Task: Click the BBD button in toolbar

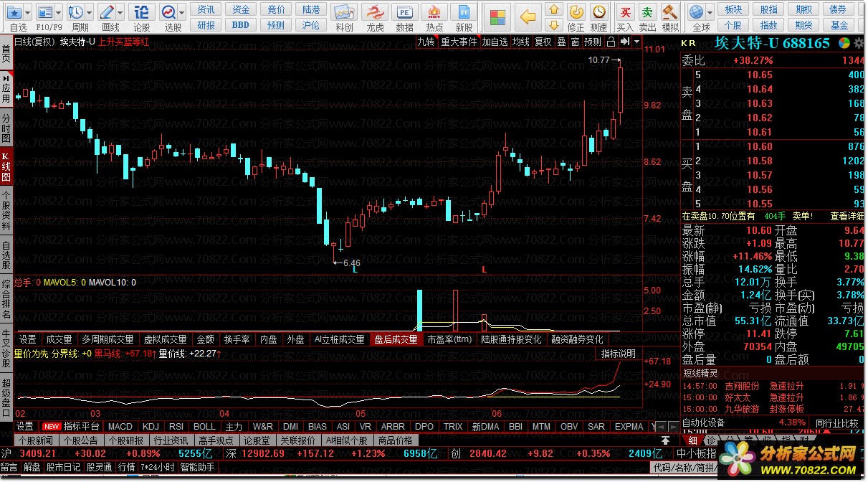Action: 241,24
